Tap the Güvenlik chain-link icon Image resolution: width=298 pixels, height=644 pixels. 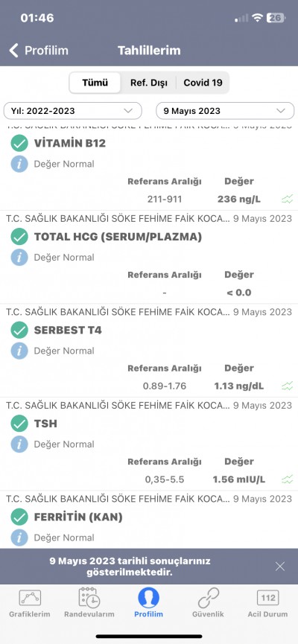(208, 598)
